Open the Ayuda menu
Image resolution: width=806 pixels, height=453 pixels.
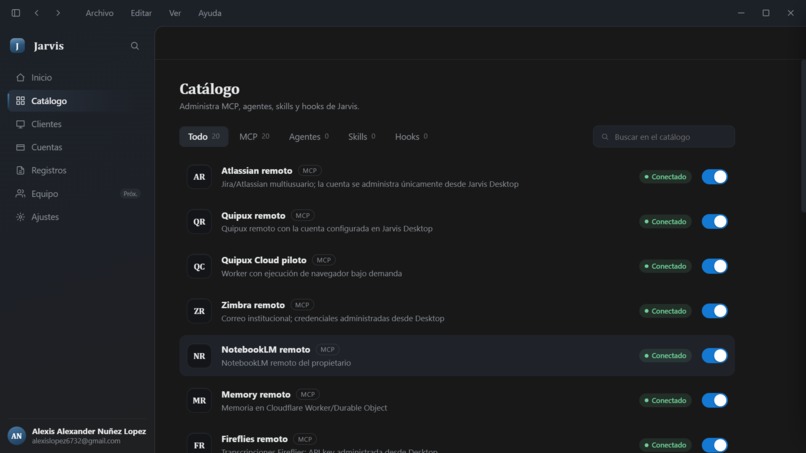[x=210, y=13]
